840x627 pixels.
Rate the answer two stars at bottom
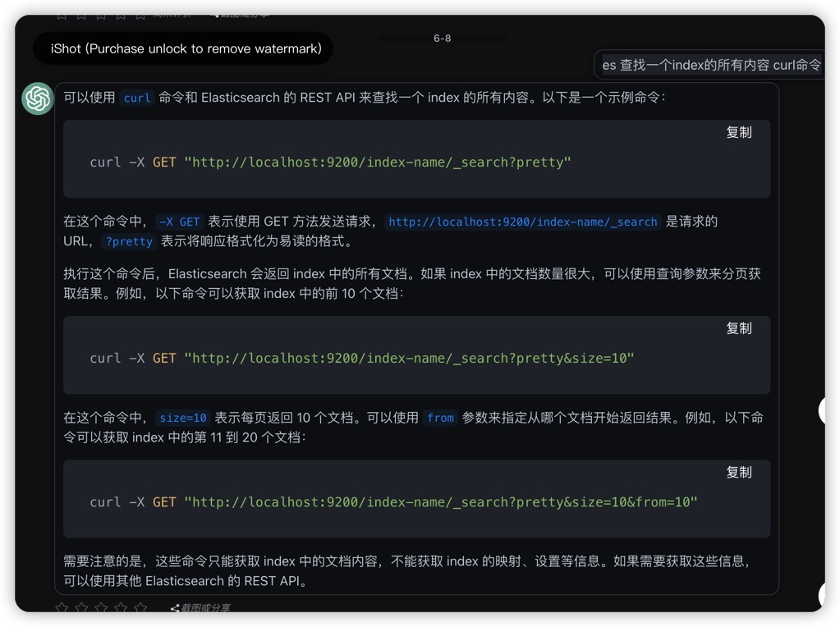(x=81, y=608)
